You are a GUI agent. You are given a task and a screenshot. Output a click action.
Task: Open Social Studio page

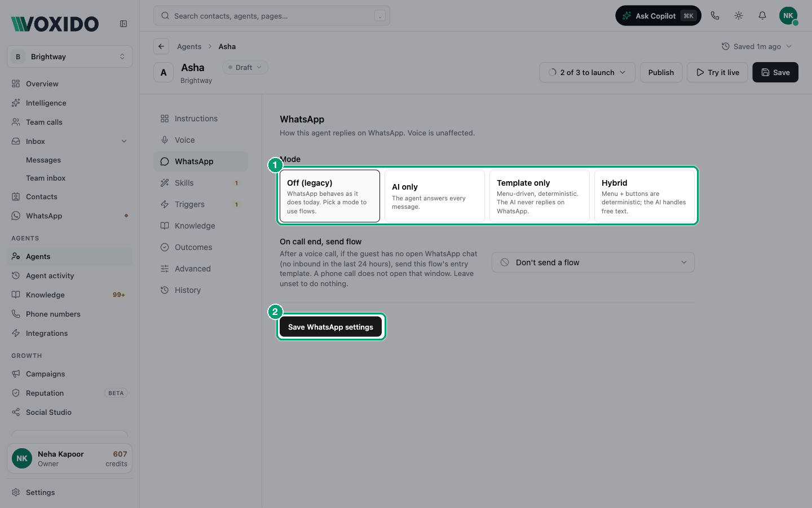click(x=69, y=412)
